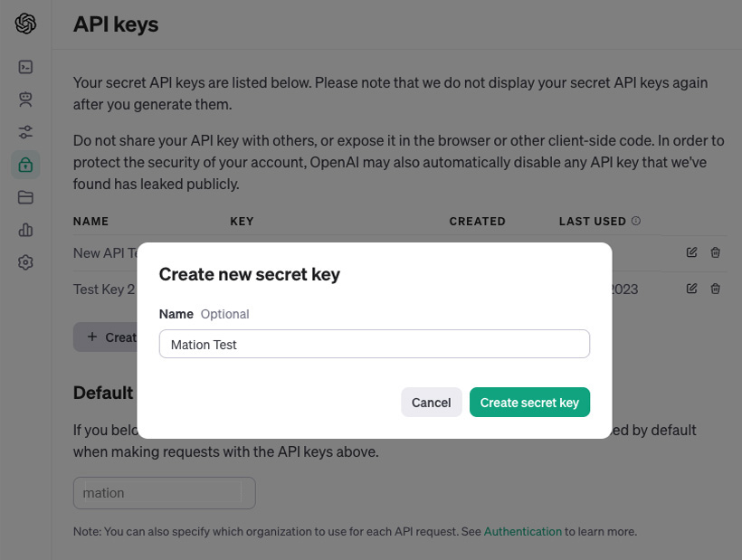
Task: Click the OpenAI logo icon
Action: pos(25,24)
